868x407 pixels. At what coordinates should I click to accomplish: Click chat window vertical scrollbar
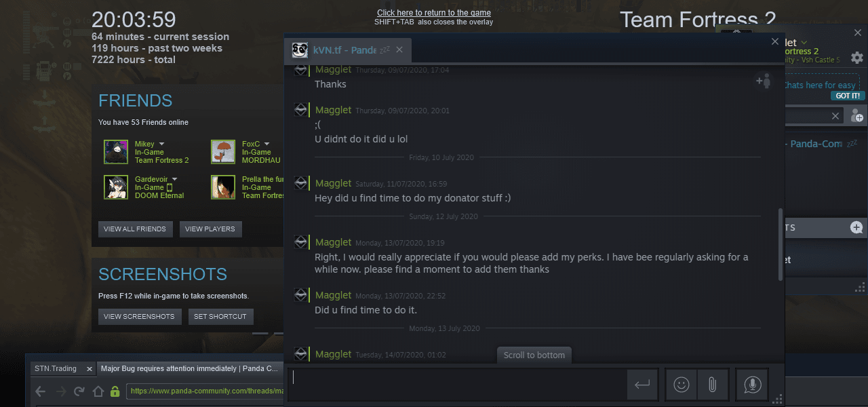tap(781, 244)
